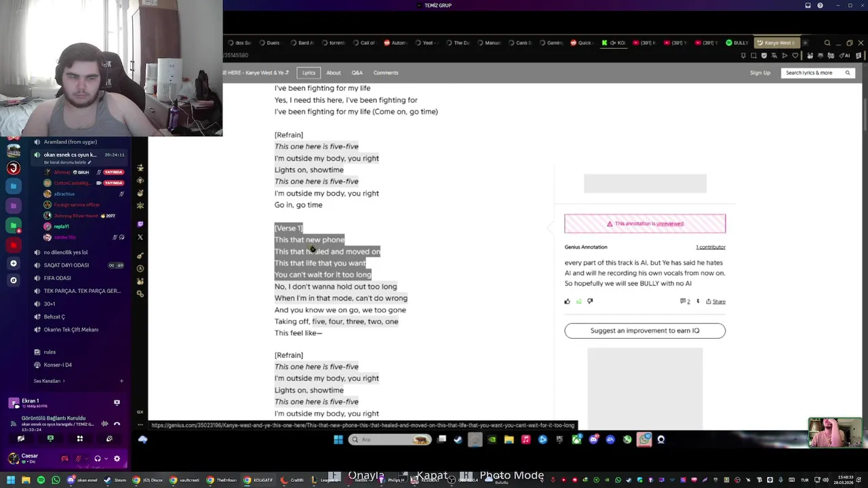Join the Aramland (from uygar) voice channel
Image resolution: width=868 pixels, height=488 pixels.
click(x=70, y=142)
